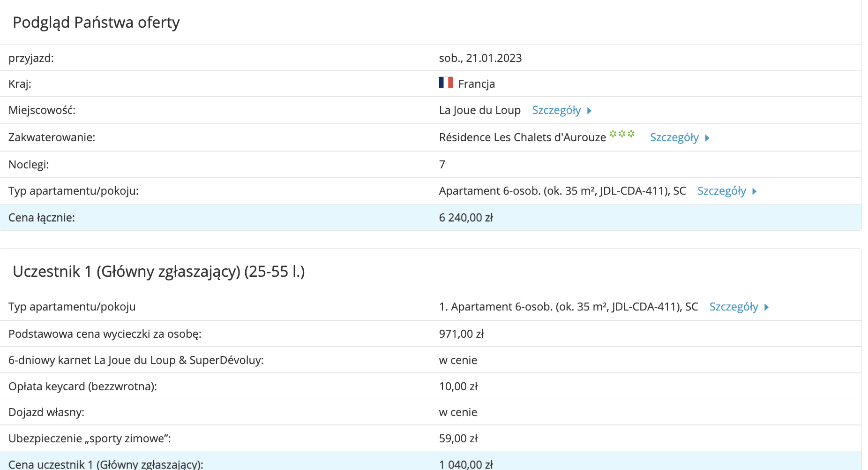Select the Noclegi value 7
868x470 pixels.
(x=442, y=165)
